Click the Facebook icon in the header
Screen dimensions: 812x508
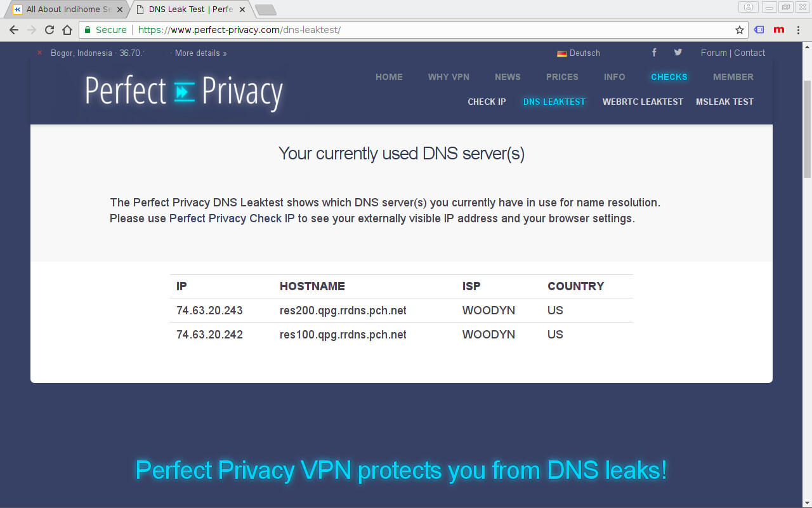654,53
